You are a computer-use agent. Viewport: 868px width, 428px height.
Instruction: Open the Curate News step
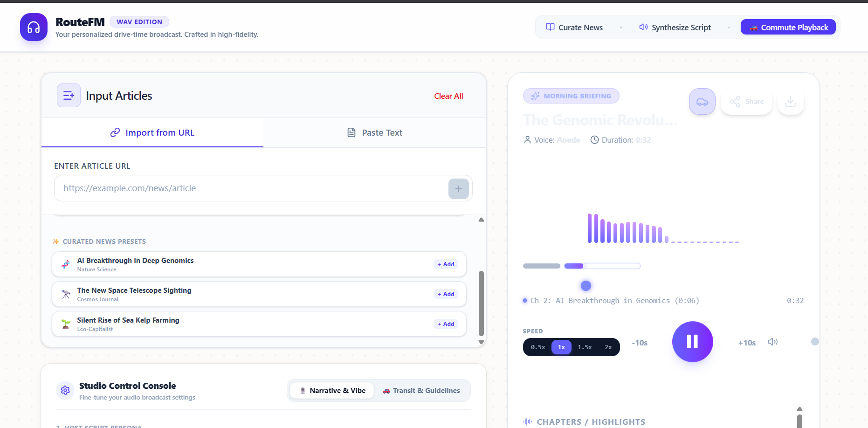[574, 28]
